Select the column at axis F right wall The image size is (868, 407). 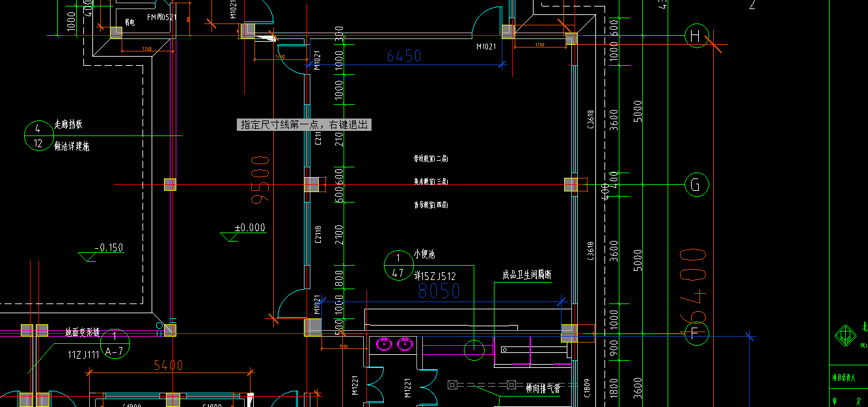(x=569, y=333)
